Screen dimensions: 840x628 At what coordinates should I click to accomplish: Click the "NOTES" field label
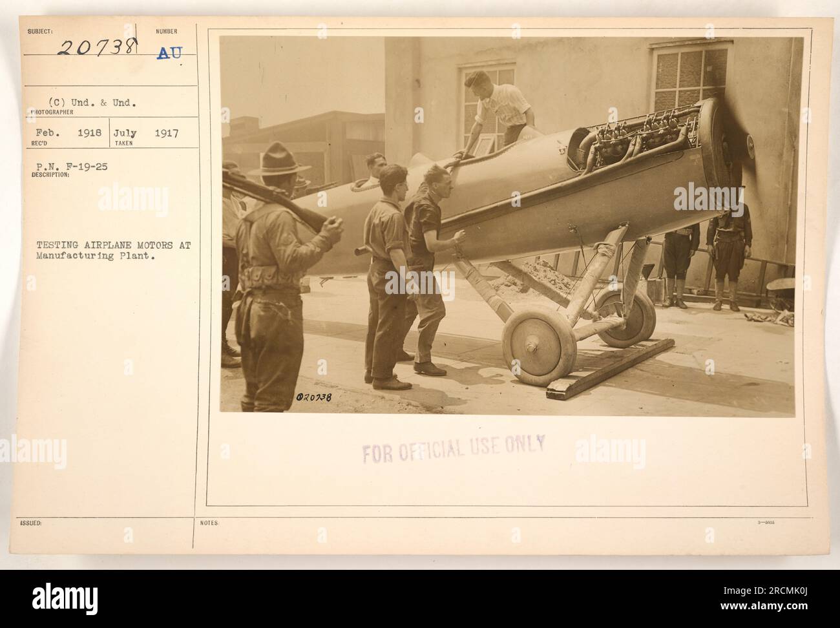[x=210, y=523]
